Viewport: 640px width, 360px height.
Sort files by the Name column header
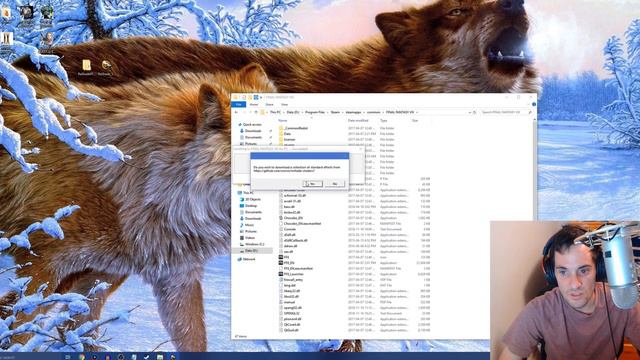tap(282, 121)
